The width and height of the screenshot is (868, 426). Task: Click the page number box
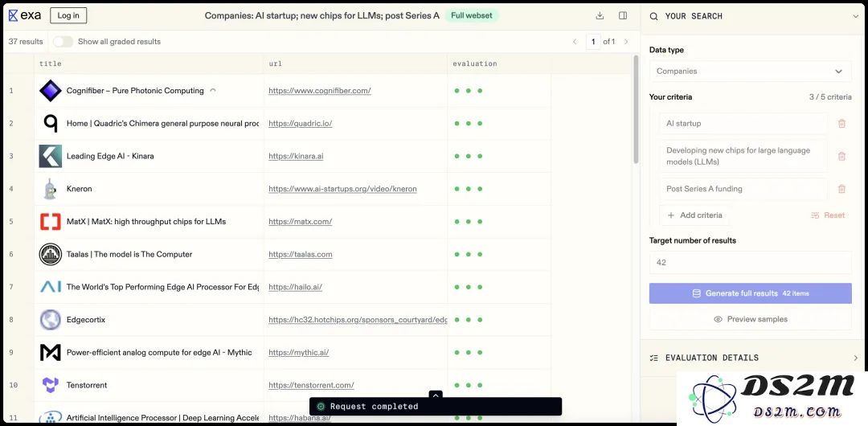593,42
